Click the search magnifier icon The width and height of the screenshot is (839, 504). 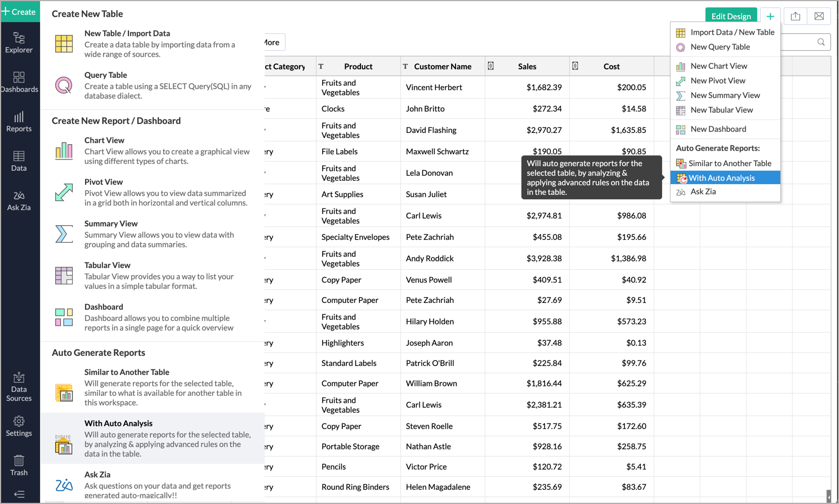[x=821, y=42]
